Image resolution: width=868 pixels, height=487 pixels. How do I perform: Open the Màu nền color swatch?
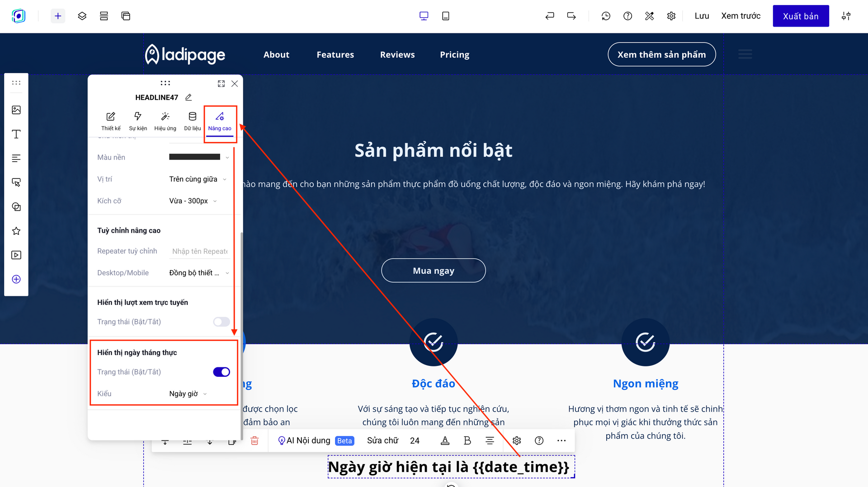[195, 157]
